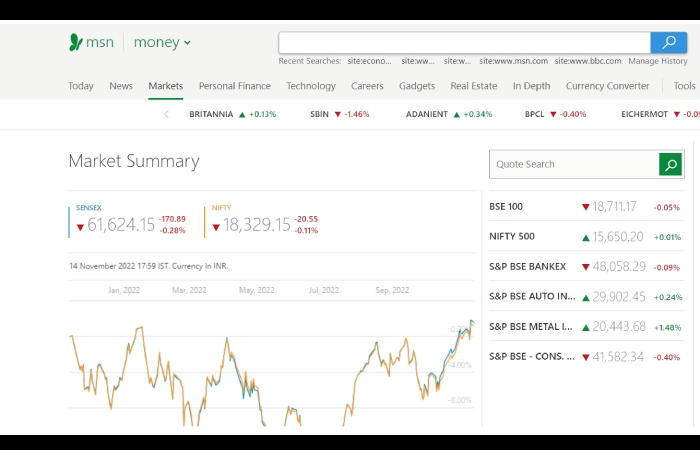This screenshot has width=700, height=450.
Task: Open the Currency Converter tab
Action: [x=607, y=86]
